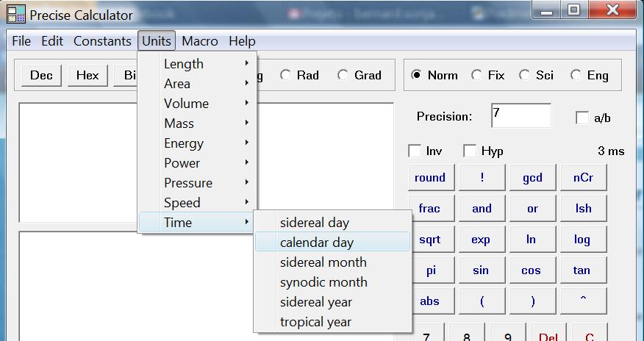Click the tan button
The image size is (644, 341).
coord(583,270)
